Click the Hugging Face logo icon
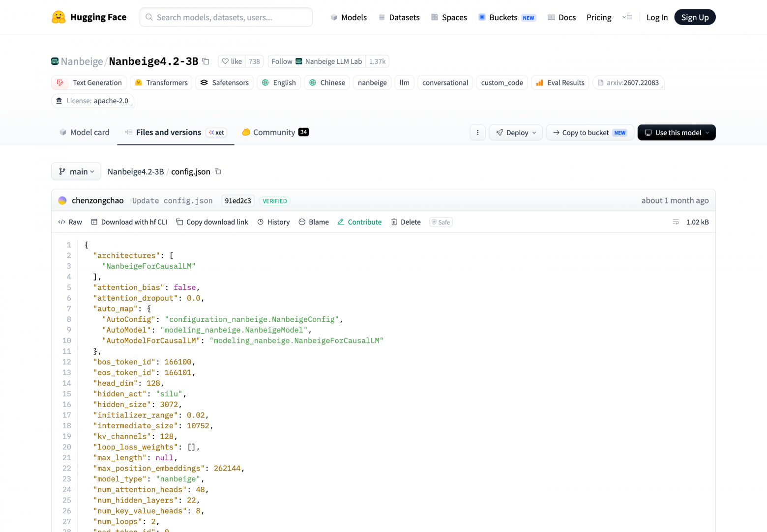The image size is (767, 532). (x=59, y=17)
